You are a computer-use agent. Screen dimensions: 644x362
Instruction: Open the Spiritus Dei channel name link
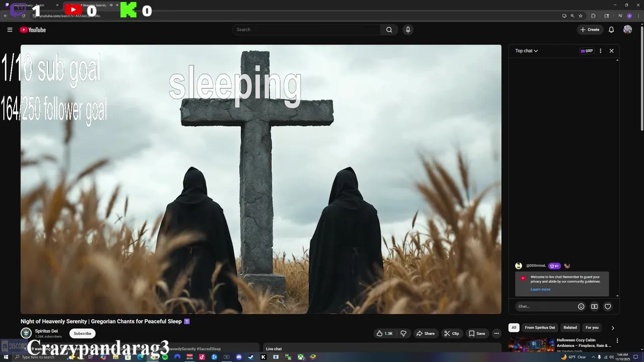(46, 331)
